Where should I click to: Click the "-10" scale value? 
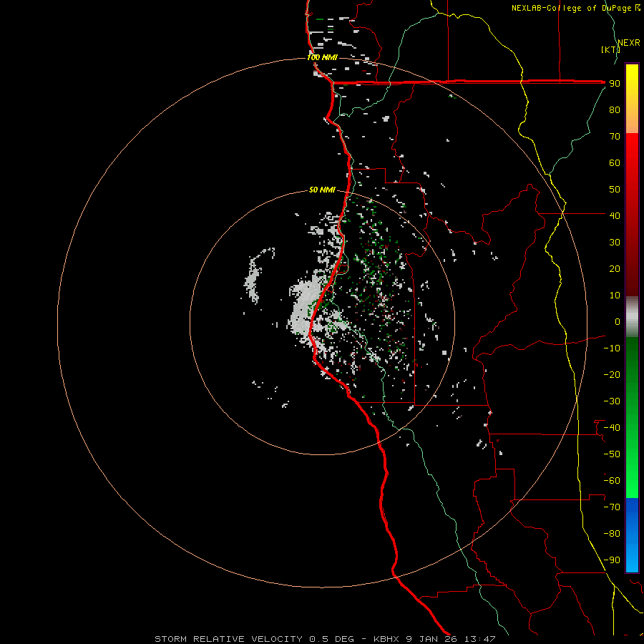(612, 348)
